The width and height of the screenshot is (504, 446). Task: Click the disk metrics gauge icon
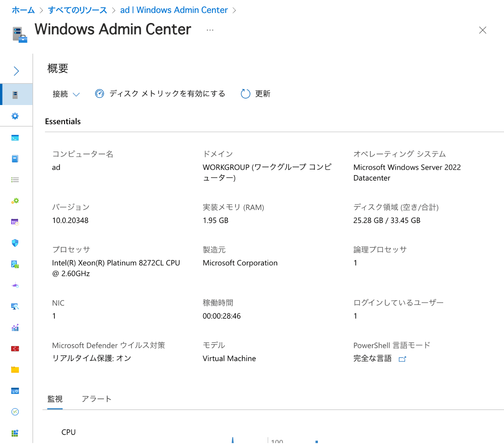coord(100,94)
